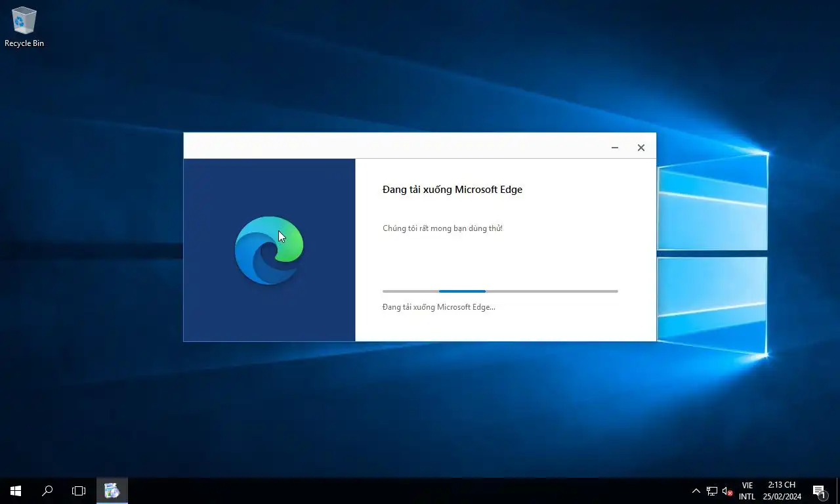Open taskbar Search magnifier
Image resolution: width=840 pixels, height=504 pixels.
tap(47, 490)
